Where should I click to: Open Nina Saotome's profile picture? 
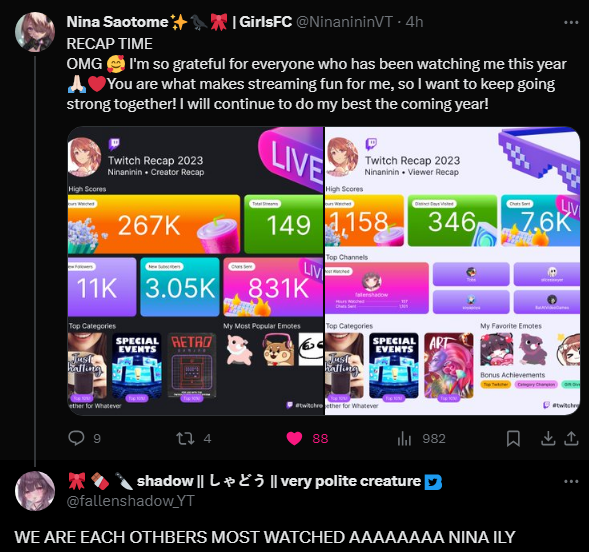point(35,32)
